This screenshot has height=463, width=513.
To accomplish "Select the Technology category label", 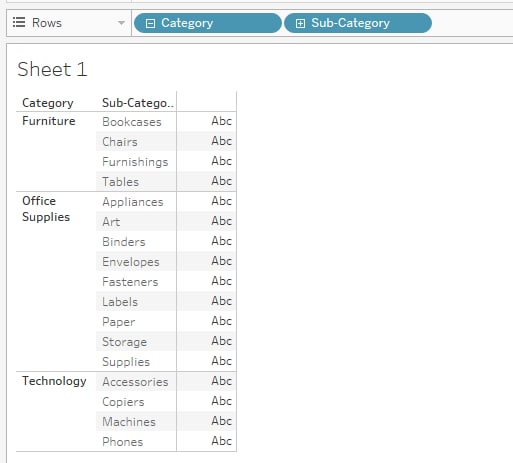I will tap(54, 381).
